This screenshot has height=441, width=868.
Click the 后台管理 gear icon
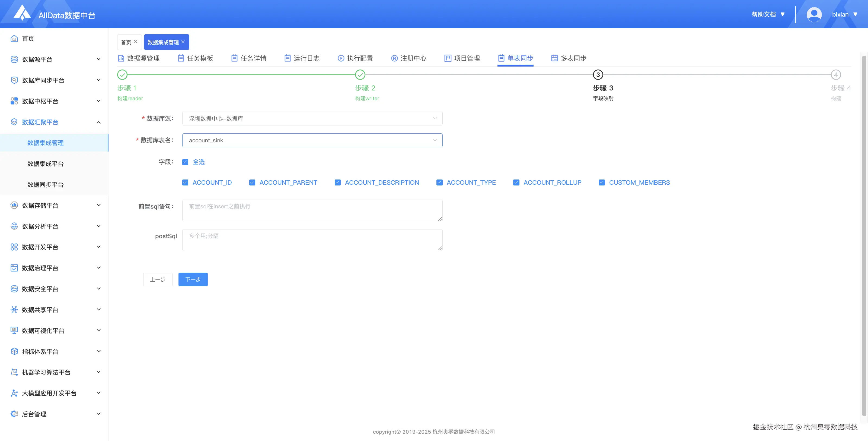[14, 414]
